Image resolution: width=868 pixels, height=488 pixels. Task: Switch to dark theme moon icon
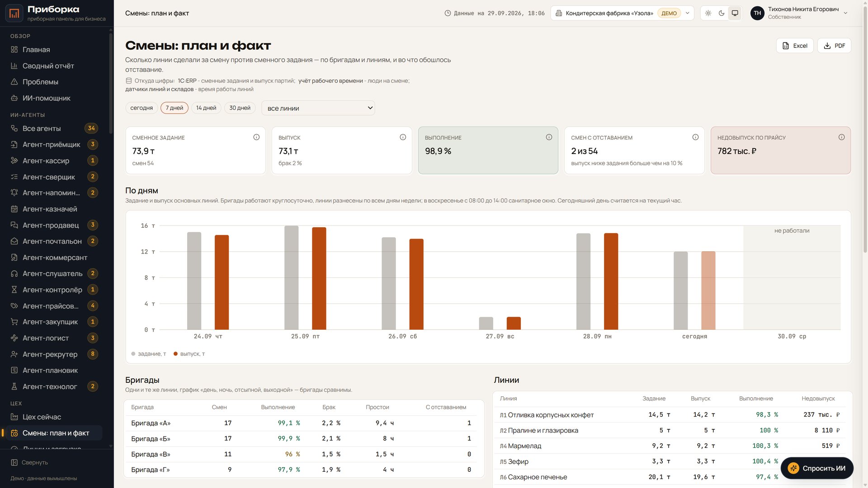point(722,13)
